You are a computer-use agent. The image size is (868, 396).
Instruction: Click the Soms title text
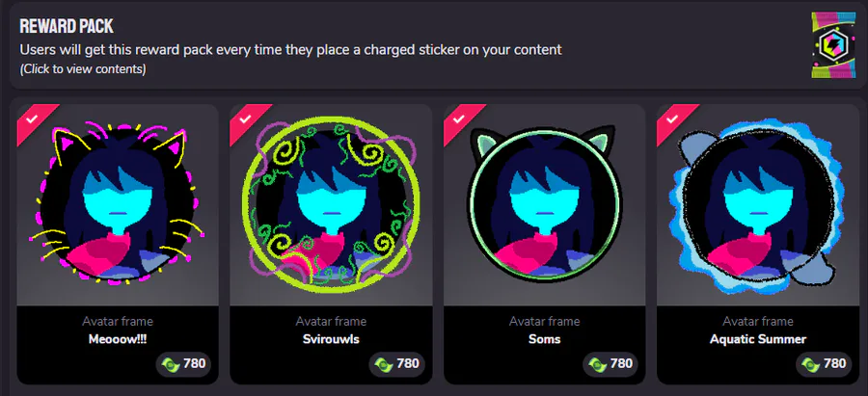[545, 339]
